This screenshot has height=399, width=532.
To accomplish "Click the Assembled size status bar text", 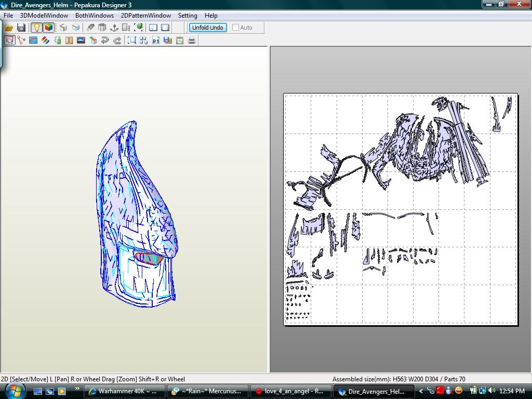I will (398, 379).
